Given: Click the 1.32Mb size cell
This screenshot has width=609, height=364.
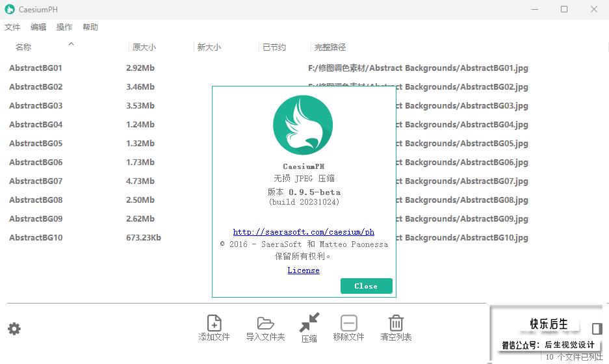Looking at the screenshot, I should (140, 144).
